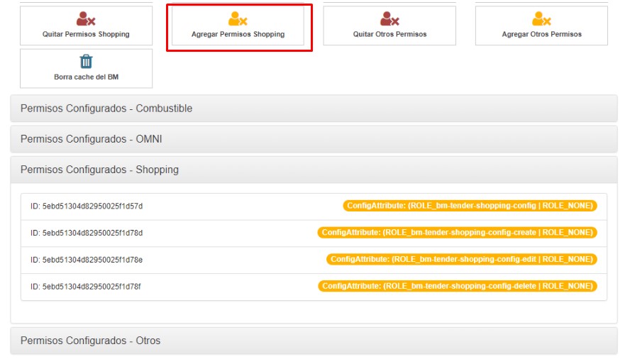Image resolution: width=630 pixels, height=364 pixels.
Task: Expand Permisos Configurados - OMNI panel
Action: pos(314,139)
